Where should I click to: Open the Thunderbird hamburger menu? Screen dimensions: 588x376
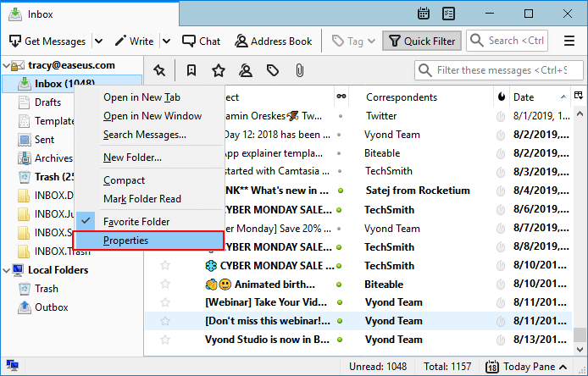569,41
